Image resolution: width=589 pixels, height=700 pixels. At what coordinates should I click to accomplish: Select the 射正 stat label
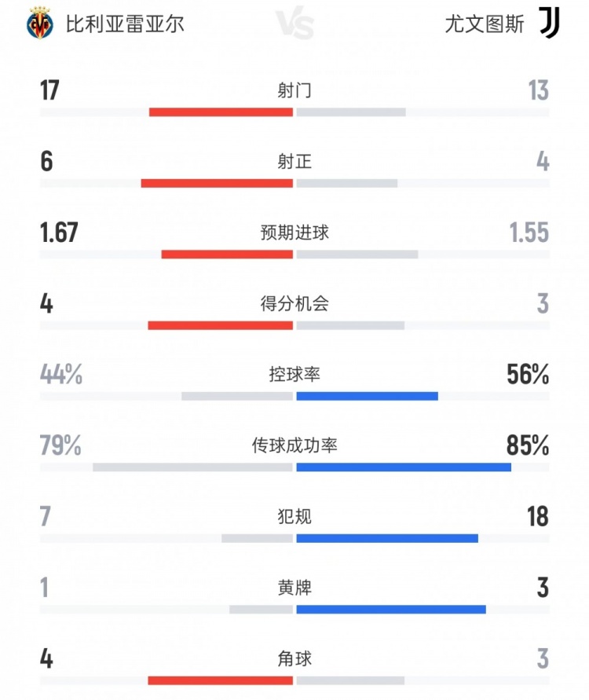coord(294,162)
